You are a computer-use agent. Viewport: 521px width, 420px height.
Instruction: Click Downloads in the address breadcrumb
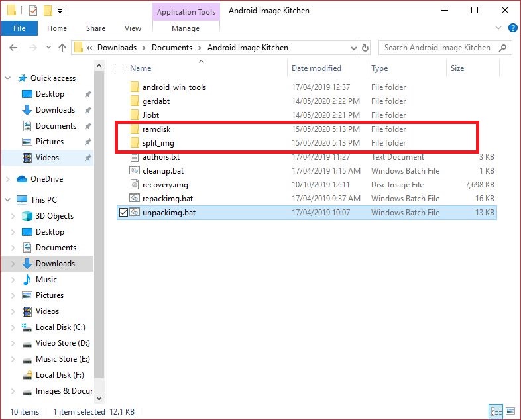click(117, 48)
